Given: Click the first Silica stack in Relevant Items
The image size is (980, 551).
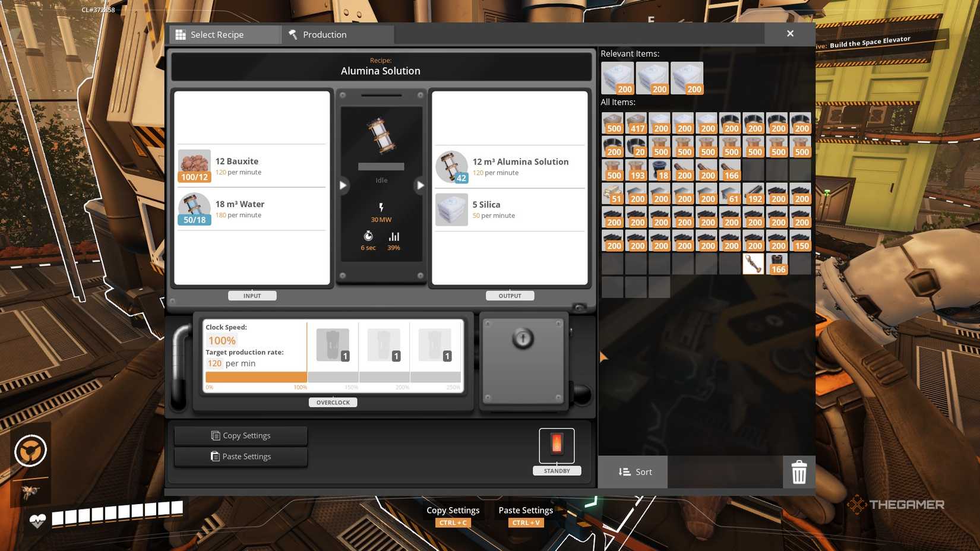Looking at the screenshot, I should coord(617,78).
